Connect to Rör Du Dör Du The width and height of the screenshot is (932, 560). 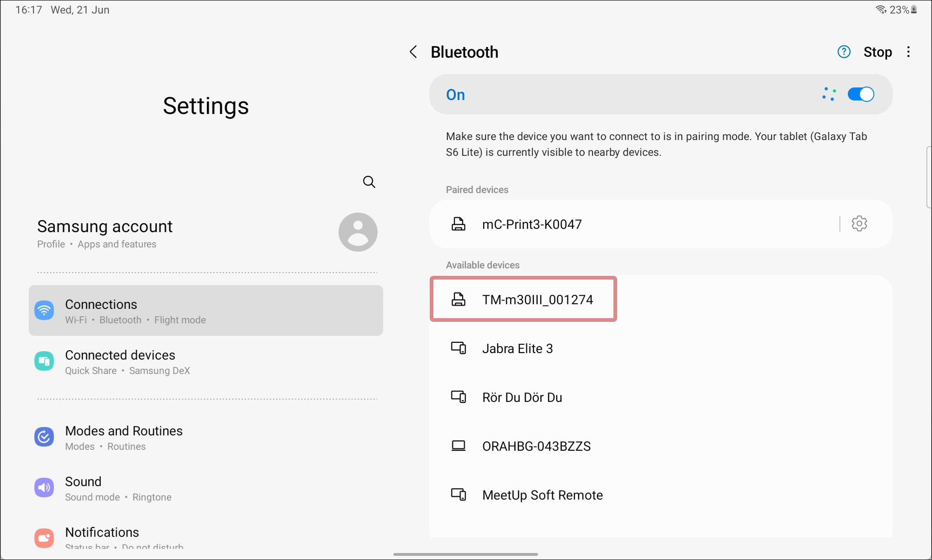(660, 397)
